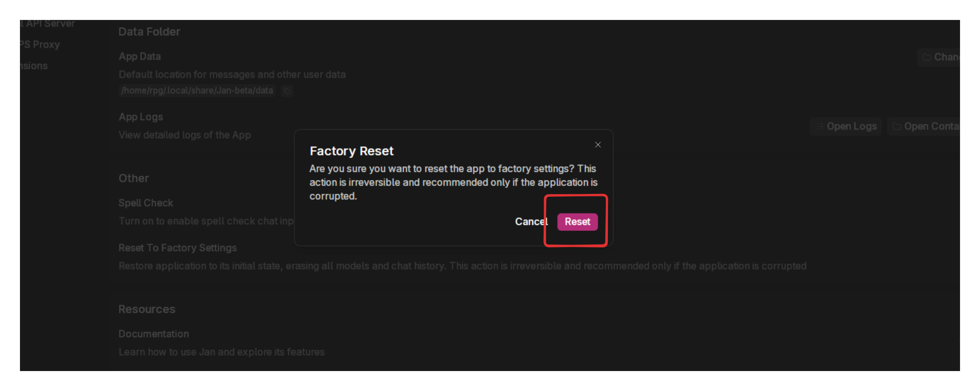This screenshot has height=391, width=980.
Task: Click the Reset To Factory Settings row title
Action: [x=177, y=248]
